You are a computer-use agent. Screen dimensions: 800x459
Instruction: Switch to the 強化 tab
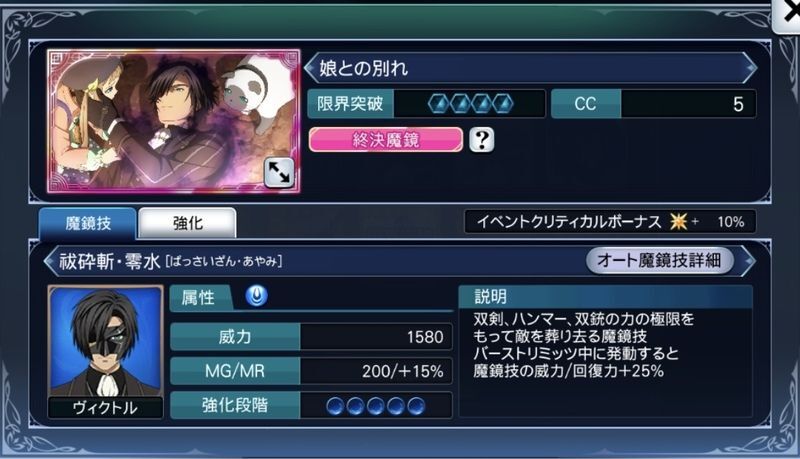click(187, 223)
